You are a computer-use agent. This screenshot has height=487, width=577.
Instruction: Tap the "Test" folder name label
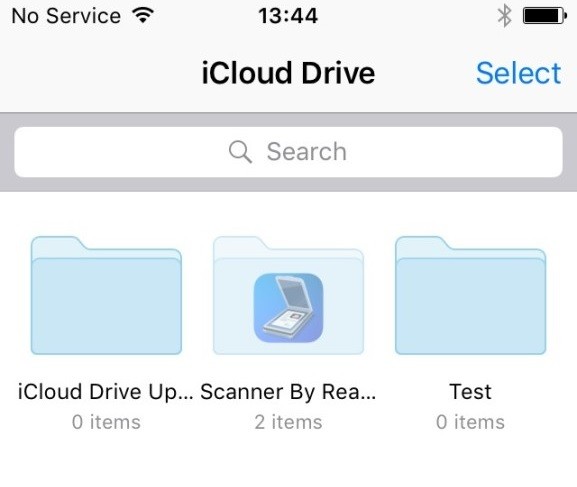point(470,391)
